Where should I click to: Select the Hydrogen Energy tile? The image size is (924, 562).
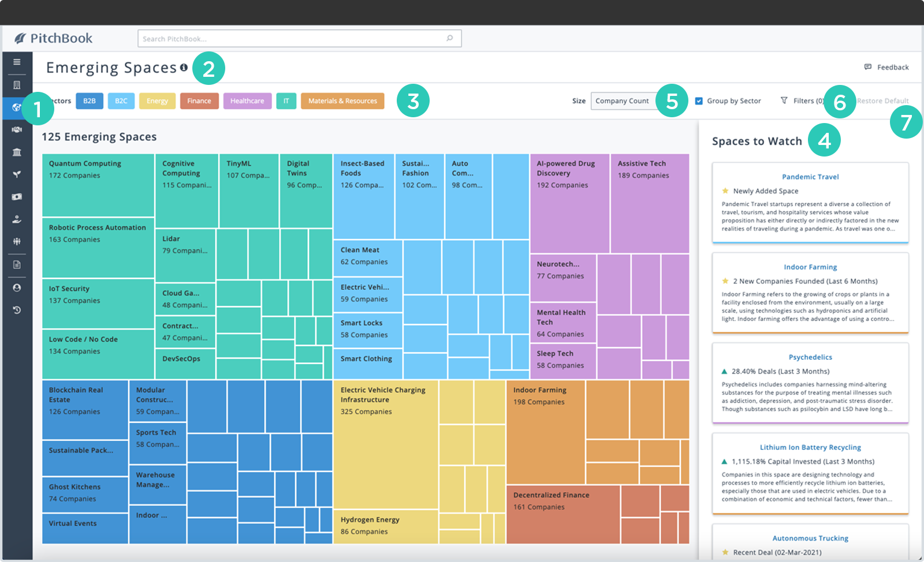[386, 527]
